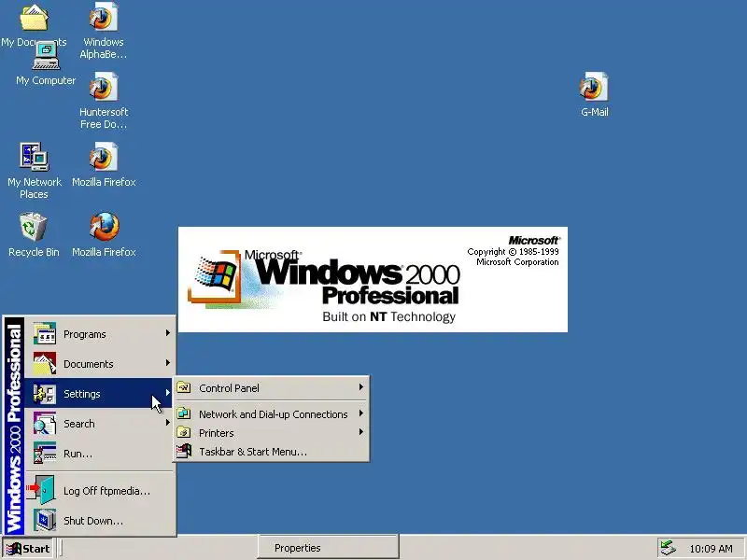Select the Mozilla Firefox document shortcut icon
Viewport: 747px width, 560px height.
coord(104,157)
